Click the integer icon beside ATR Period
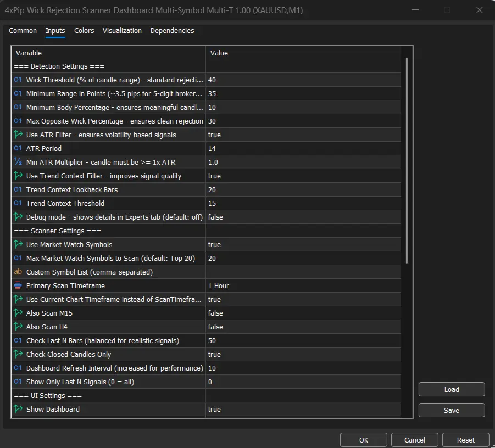The image size is (495, 448). coord(18,149)
